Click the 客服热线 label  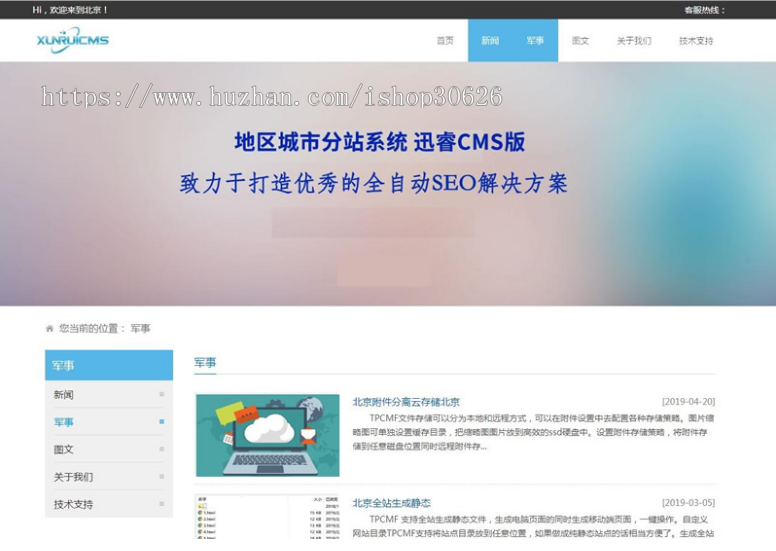pos(704,10)
